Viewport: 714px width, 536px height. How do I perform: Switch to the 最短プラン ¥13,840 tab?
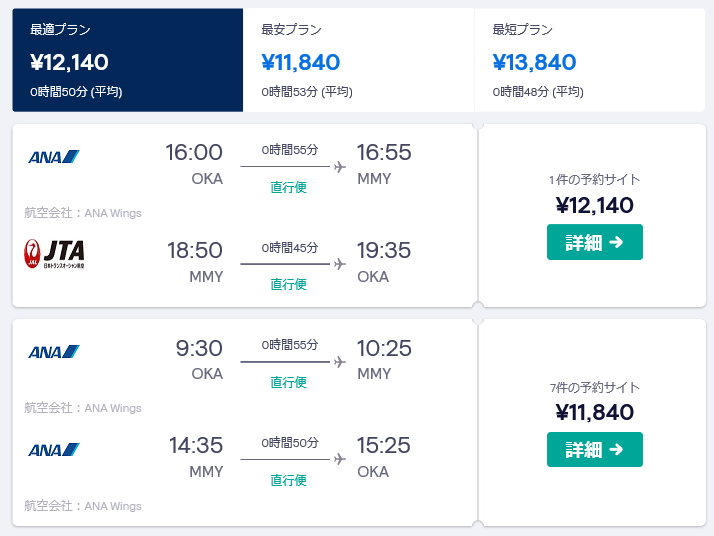[590, 60]
